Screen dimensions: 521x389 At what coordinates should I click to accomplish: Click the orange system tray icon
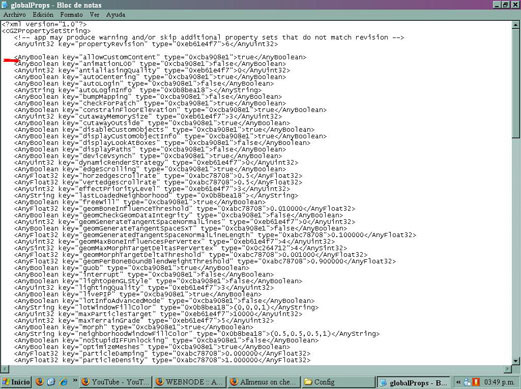[x=475, y=382]
